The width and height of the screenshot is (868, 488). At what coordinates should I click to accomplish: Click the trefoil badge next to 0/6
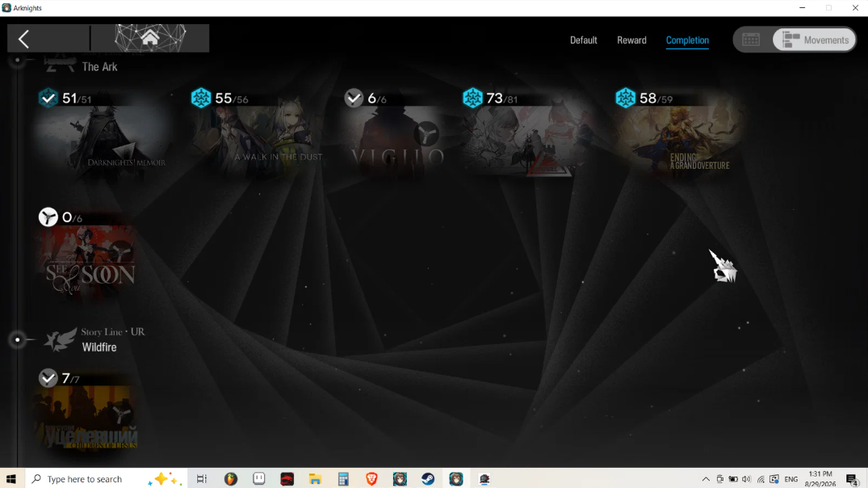tap(48, 217)
